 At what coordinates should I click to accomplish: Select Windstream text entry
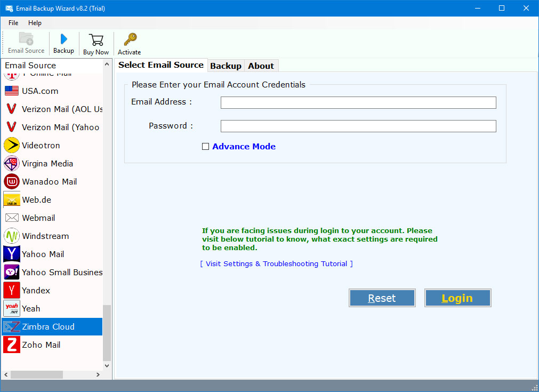(x=45, y=236)
